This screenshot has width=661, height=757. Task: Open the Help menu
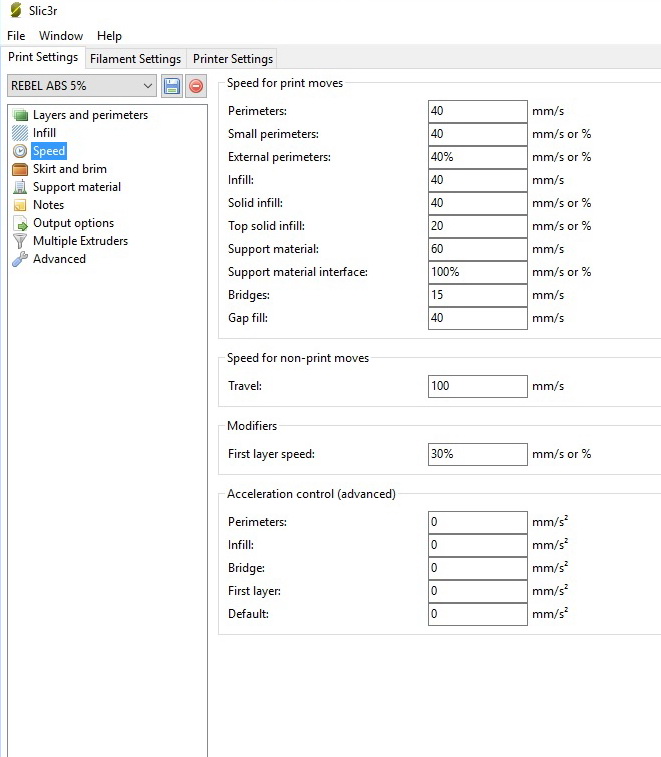point(109,36)
